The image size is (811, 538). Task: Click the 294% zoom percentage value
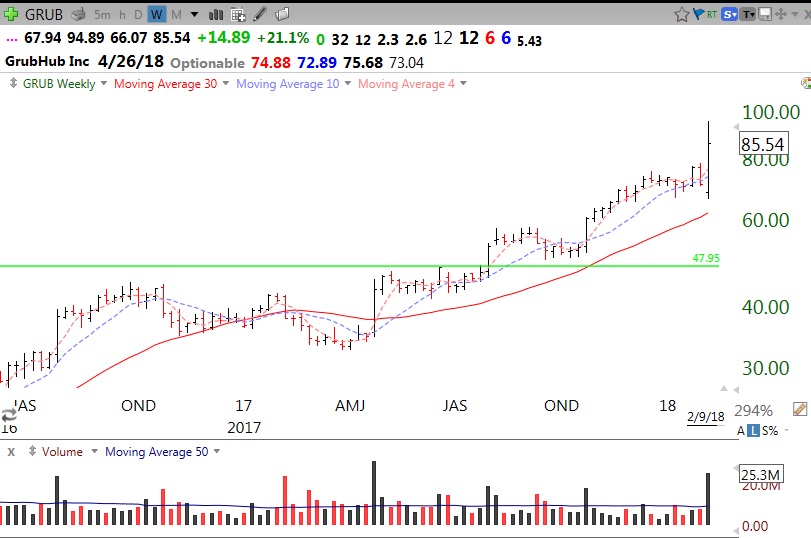(754, 411)
